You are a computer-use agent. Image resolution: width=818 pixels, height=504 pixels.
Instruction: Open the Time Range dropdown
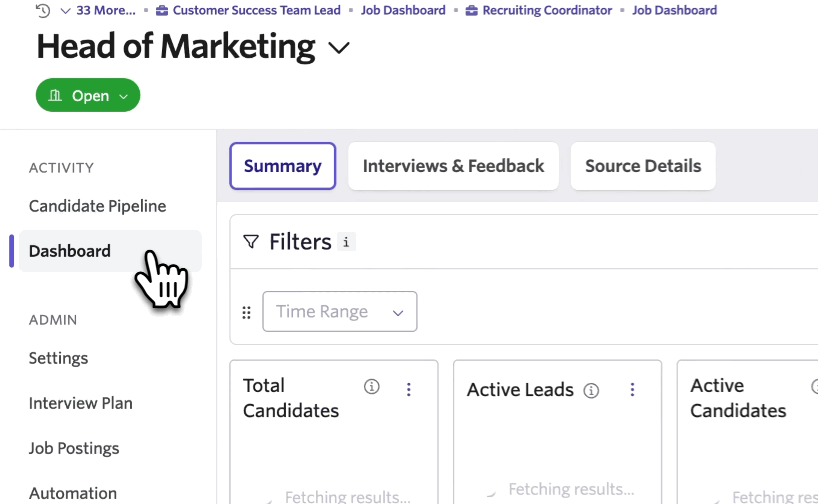pyautogui.click(x=339, y=311)
